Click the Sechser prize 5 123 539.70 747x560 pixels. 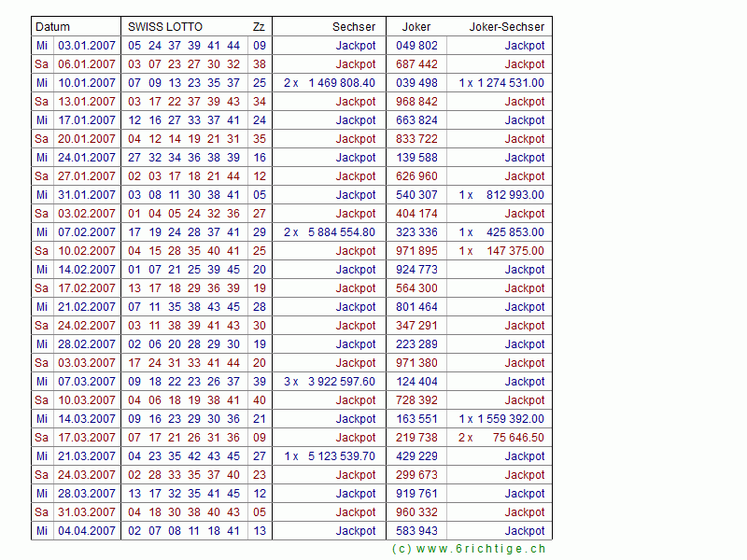(x=341, y=456)
